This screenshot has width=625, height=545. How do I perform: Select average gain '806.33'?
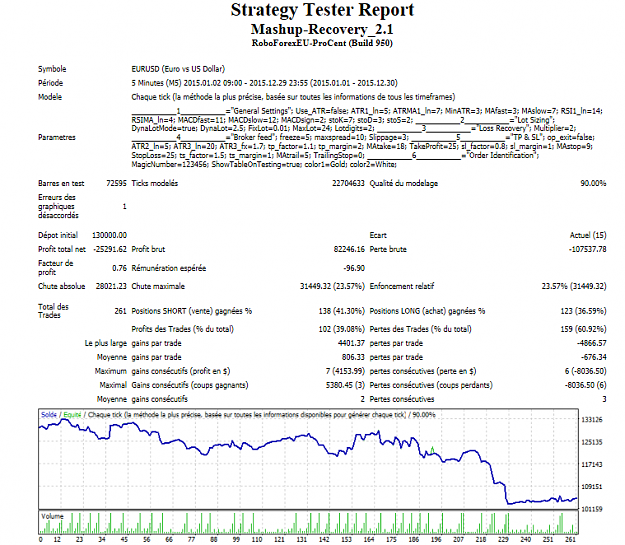click(x=353, y=357)
